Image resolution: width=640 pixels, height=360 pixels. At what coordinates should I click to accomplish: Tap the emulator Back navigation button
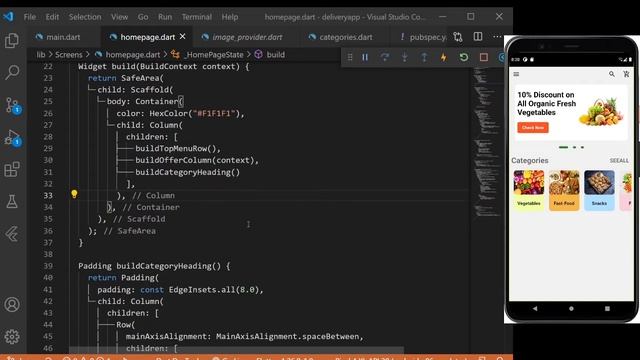pyautogui.click(x=535, y=309)
